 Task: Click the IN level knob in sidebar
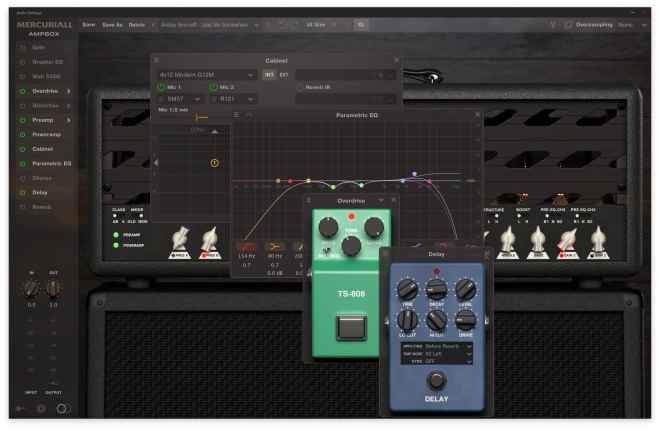pyautogui.click(x=32, y=289)
